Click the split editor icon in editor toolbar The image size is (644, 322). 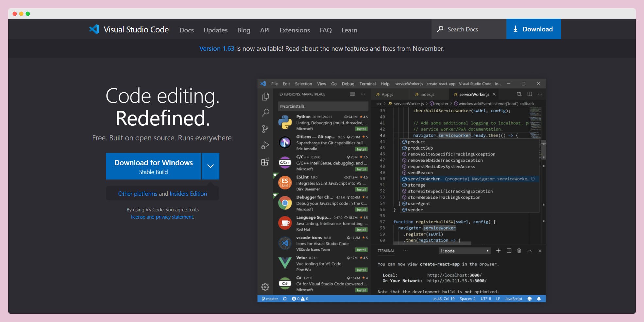530,94
